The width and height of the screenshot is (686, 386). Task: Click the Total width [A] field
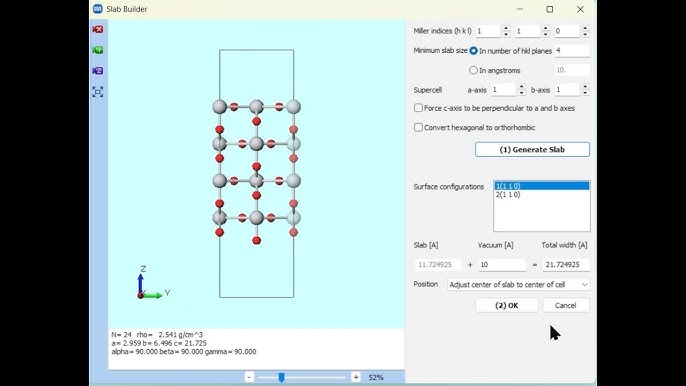[566, 265]
